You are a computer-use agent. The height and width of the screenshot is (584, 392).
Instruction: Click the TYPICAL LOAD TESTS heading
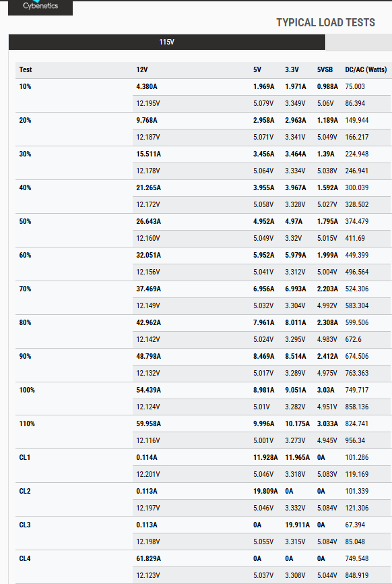click(x=325, y=22)
